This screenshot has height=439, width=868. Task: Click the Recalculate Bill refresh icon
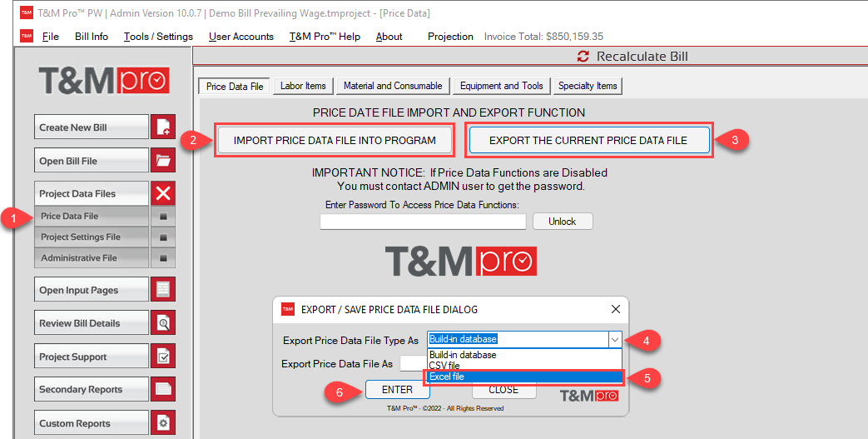tap(583, 56)
